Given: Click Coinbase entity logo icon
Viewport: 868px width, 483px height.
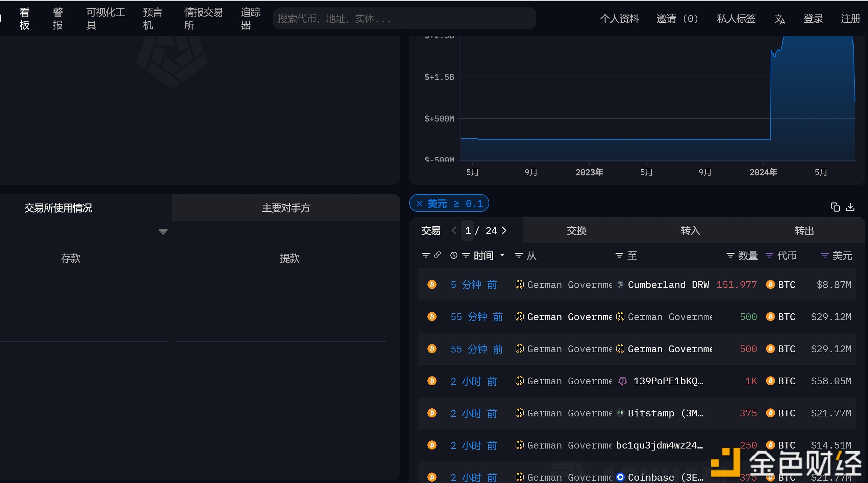Looking at the screenshot, I should coord(620,477).
